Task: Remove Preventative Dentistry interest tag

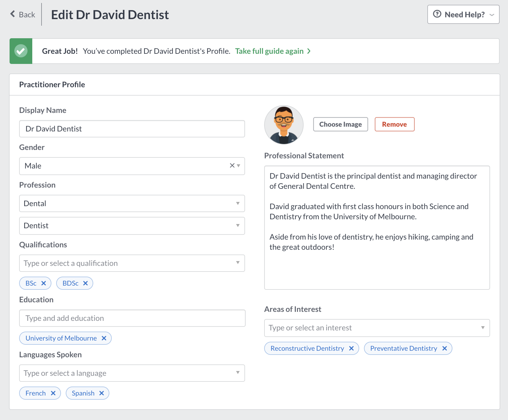Action: (x=445, y=348)
